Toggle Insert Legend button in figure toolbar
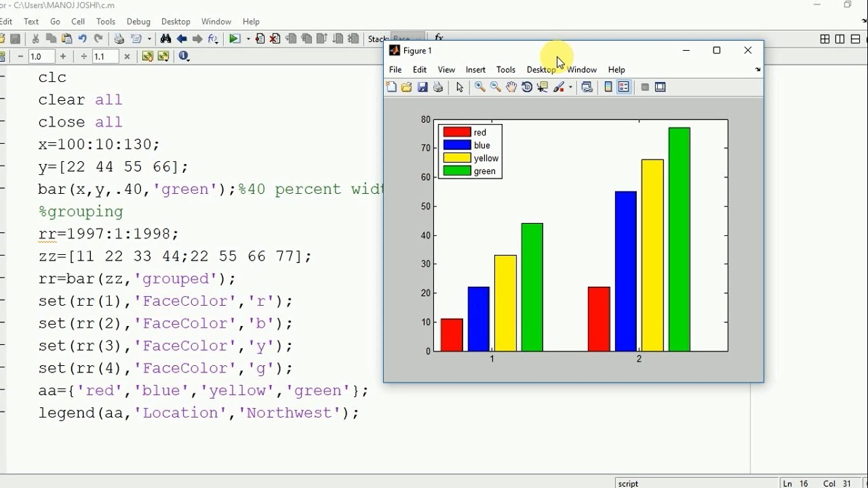Screen dimensions: 868x488 coord(624,87)
